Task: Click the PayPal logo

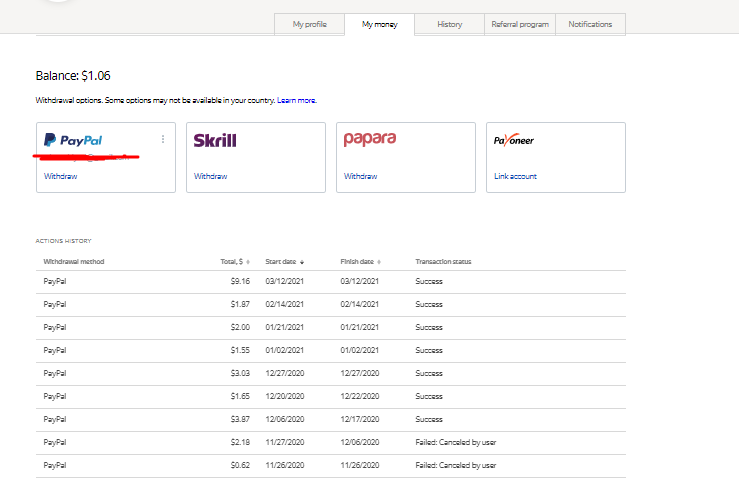Action: pyautogui.click(x=73, y=140)
